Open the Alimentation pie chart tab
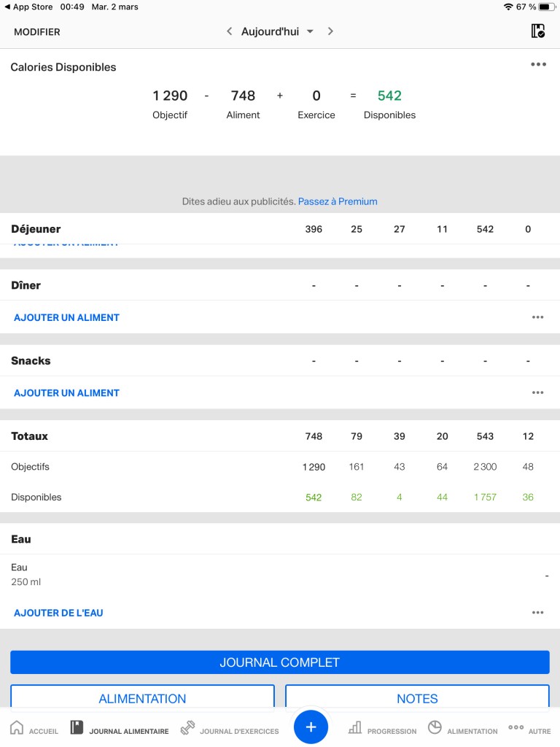This screenshot has width=560, height=747. click(462, 729)
